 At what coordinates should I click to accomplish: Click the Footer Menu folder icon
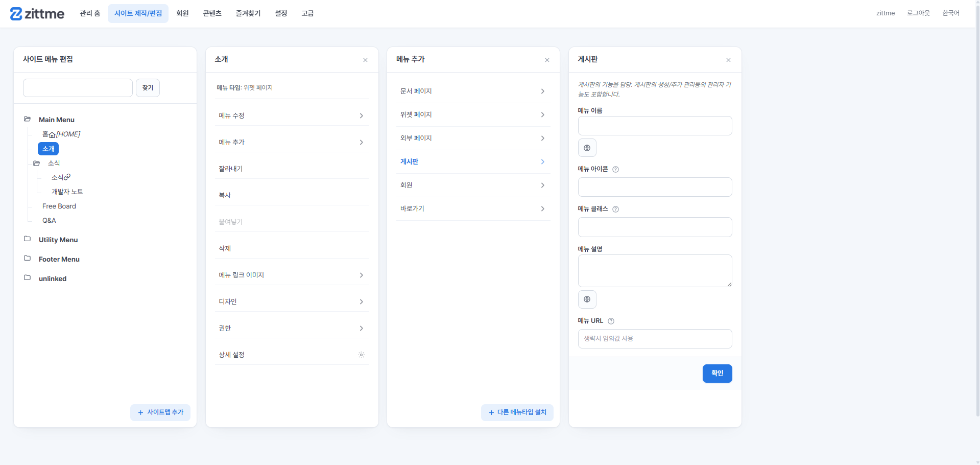(x=28, y=258)
